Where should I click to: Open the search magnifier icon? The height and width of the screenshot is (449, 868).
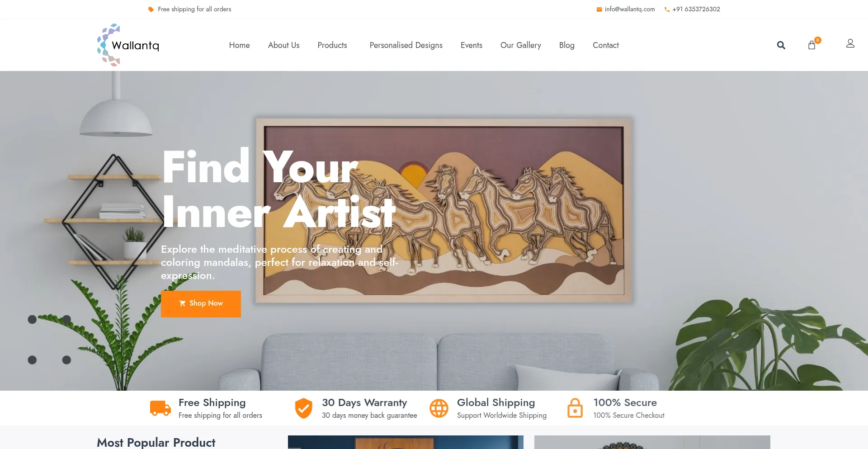tap(781, 45)
